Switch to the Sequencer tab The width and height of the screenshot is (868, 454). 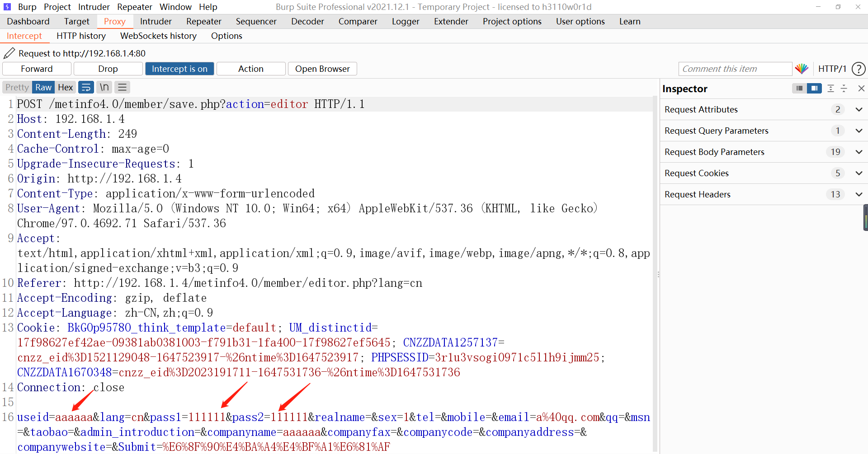(256, 21)
